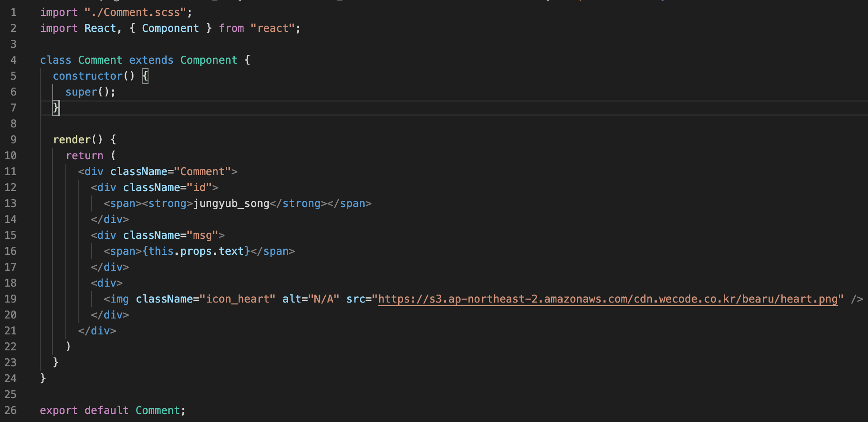Click the opening strong tag on line 13
The image size is (868, 422).
(x=168, y=203)
